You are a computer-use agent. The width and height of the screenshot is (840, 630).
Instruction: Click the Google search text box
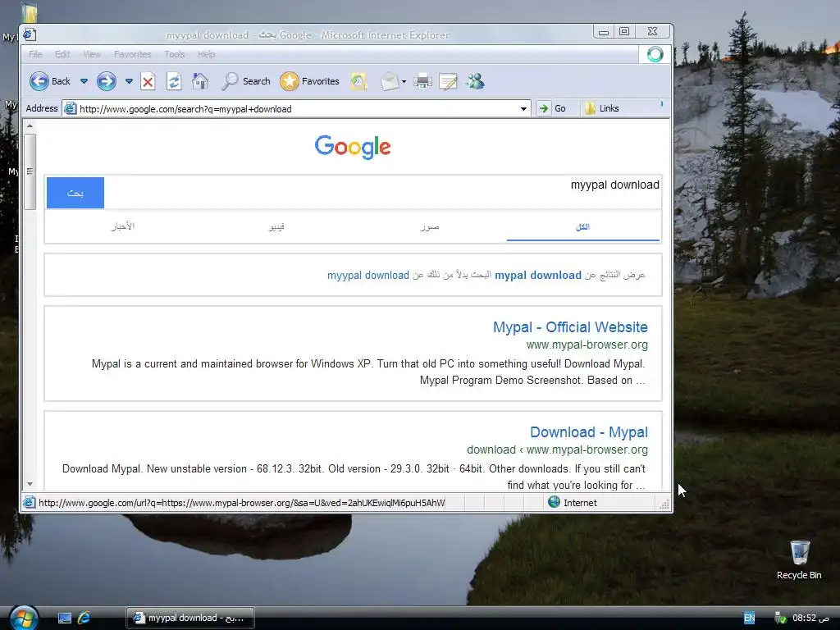383,192
